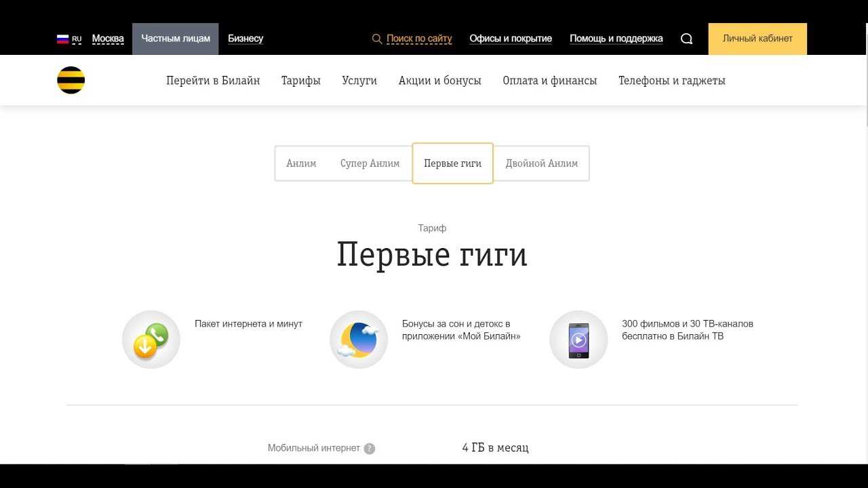Select the Первые гиги tab
Screen dimensions: 868x488
(x=452, y=163)
